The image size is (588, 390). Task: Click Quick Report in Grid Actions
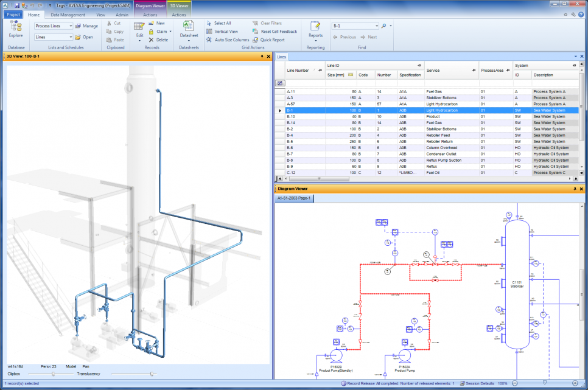pyautogui.click(x=256, y=40)
